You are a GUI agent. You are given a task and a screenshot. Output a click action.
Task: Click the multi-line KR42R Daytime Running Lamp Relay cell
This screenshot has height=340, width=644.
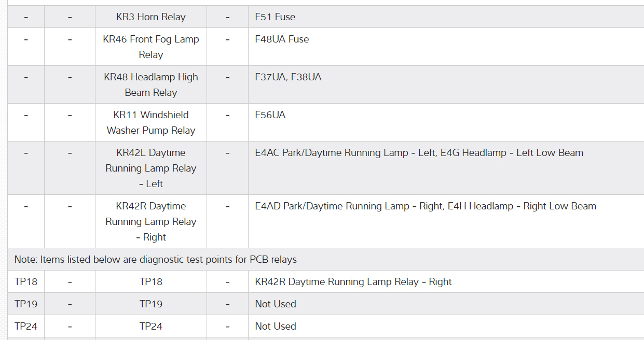click(150, 221)
